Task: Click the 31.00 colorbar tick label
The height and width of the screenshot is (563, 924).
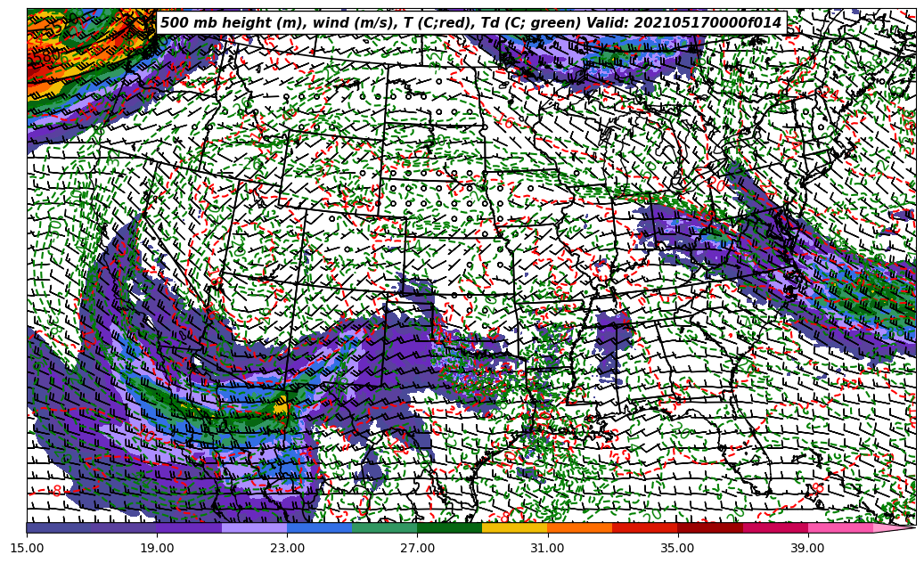Action: [547, 548]
